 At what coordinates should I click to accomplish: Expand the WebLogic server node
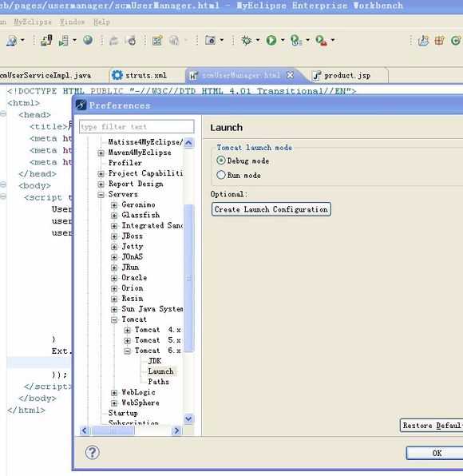tap(114, 393)
